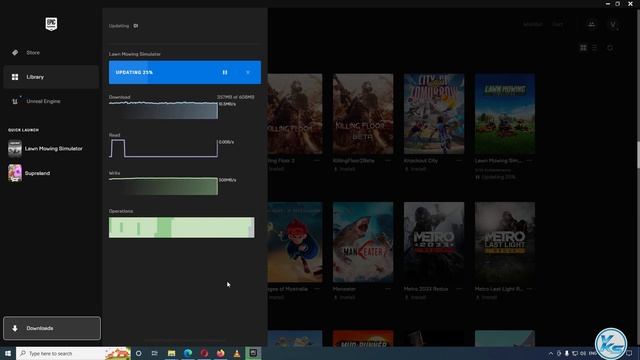Screen dimensions: 640x360
Task: Open the Killing Floor 2 game tile
Action: [x=295, y=114]
